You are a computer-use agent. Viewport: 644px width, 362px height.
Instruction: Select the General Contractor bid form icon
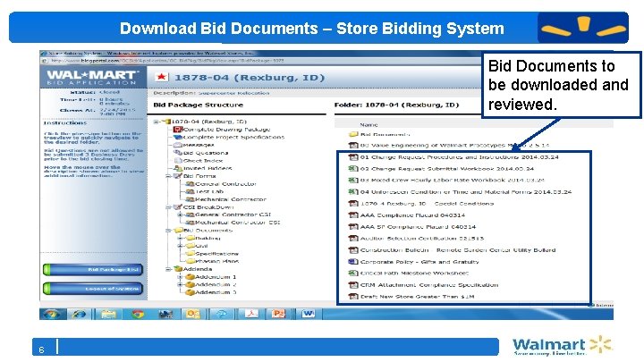[190, 184]
